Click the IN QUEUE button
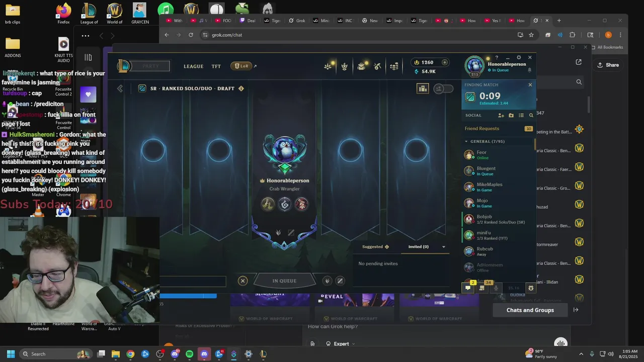 pyautogui.click(x=284, y=281)
